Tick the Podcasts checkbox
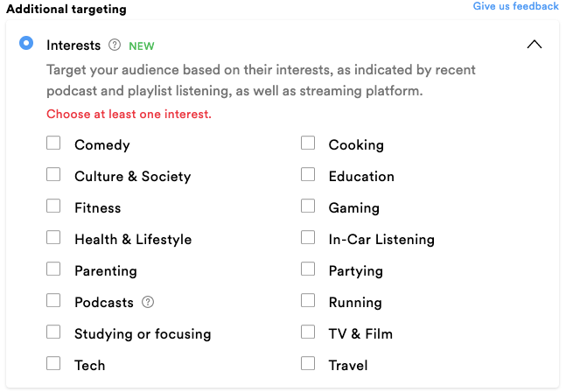The width and height of the screenshot is (566, 392). [53, 300]
